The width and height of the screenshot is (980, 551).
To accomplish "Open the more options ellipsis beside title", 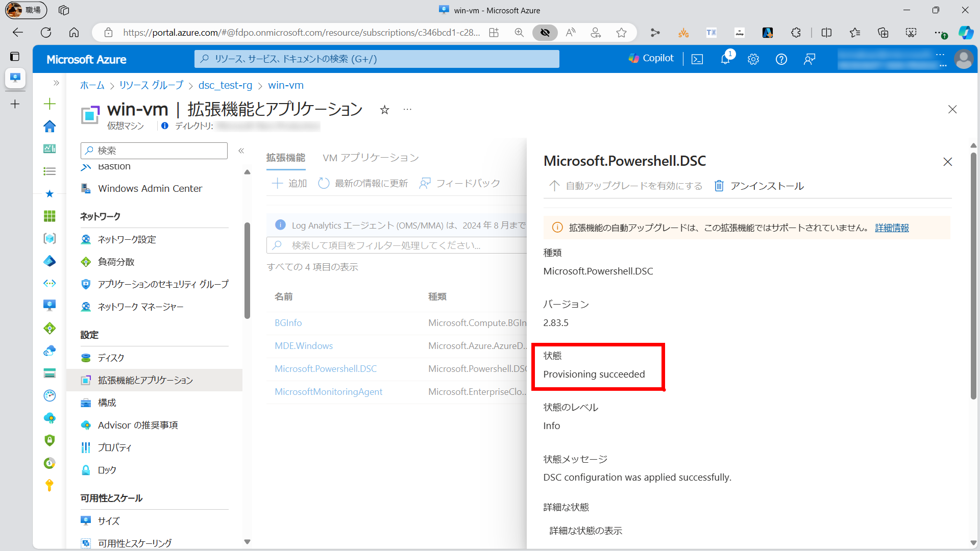I will click(407, 110).
